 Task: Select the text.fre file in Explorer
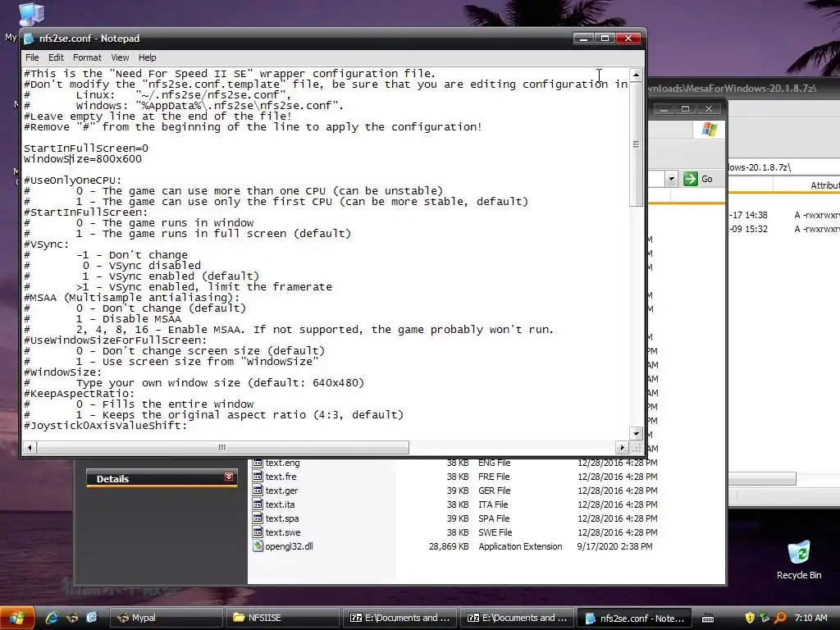[281, 477]
